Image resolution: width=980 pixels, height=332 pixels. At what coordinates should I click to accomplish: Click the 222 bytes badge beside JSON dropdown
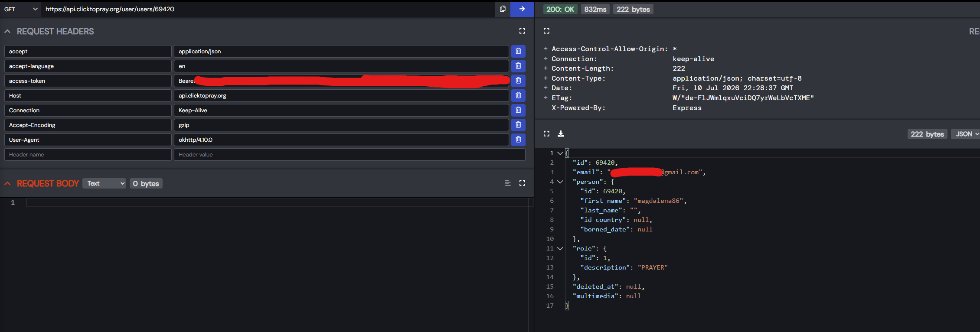tap(928, 134)
